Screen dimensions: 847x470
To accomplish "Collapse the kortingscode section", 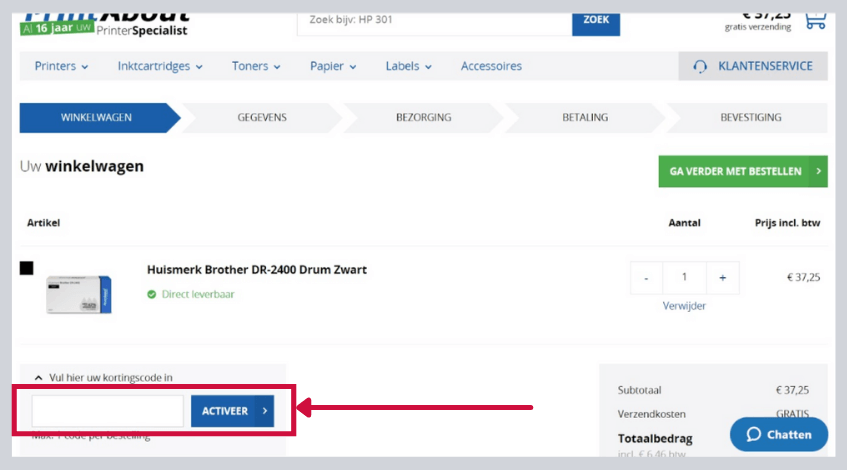I will (x=39, y=378).
